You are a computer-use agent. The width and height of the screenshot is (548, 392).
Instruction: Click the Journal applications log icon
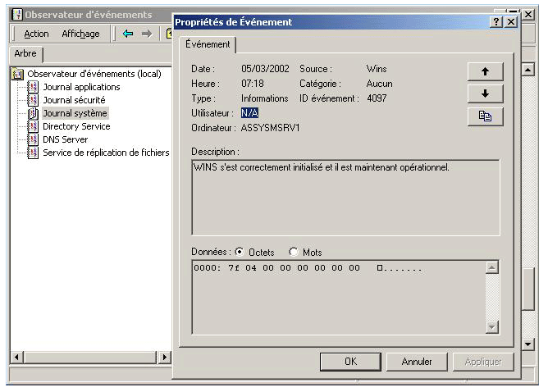33,87
